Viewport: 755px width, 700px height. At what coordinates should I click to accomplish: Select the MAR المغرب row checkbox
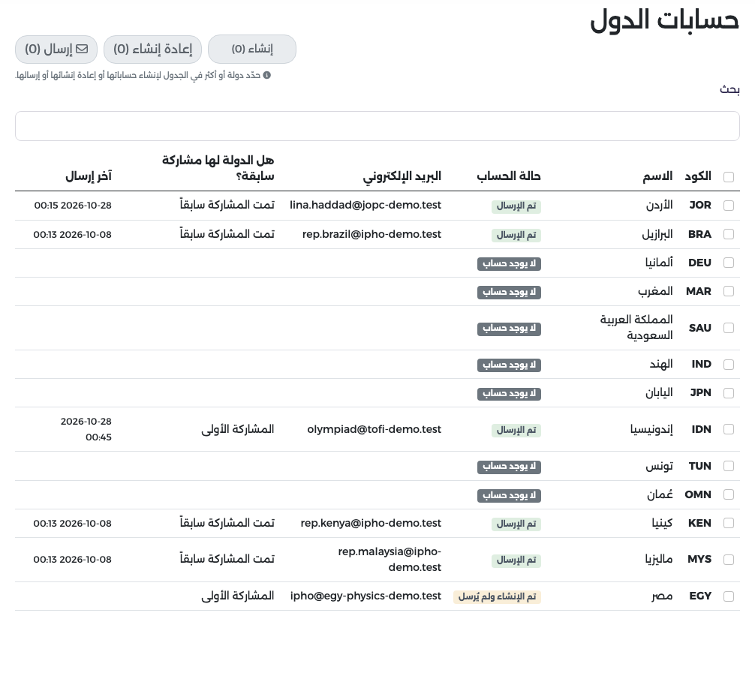[729, 291]
